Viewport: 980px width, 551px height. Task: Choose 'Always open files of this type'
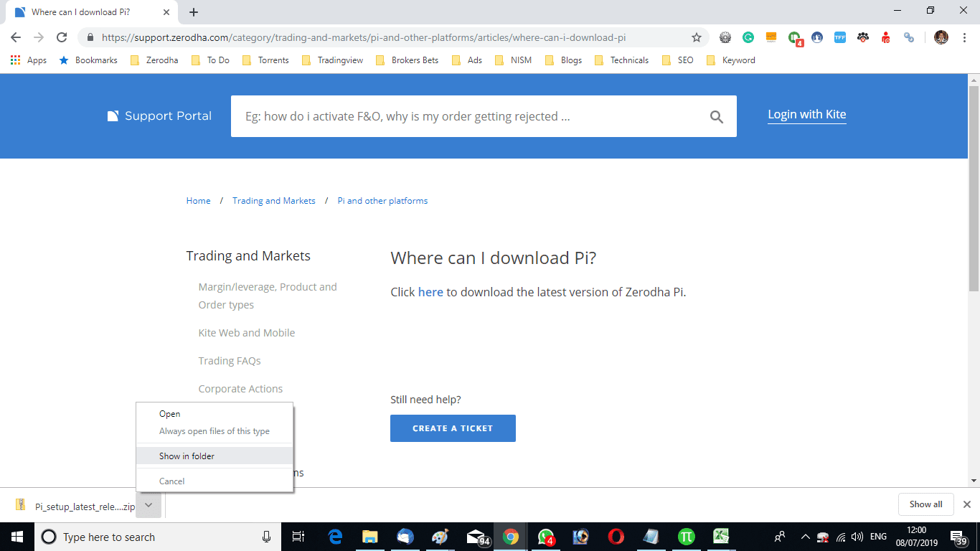click(x=215, y=431)
